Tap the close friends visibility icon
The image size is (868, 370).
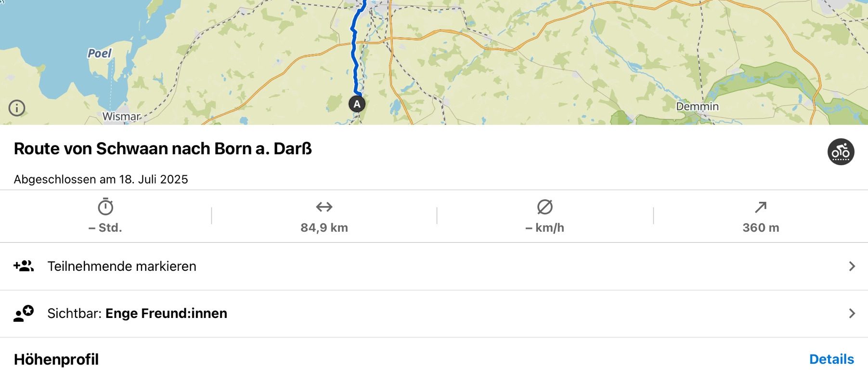coord(23,313)
